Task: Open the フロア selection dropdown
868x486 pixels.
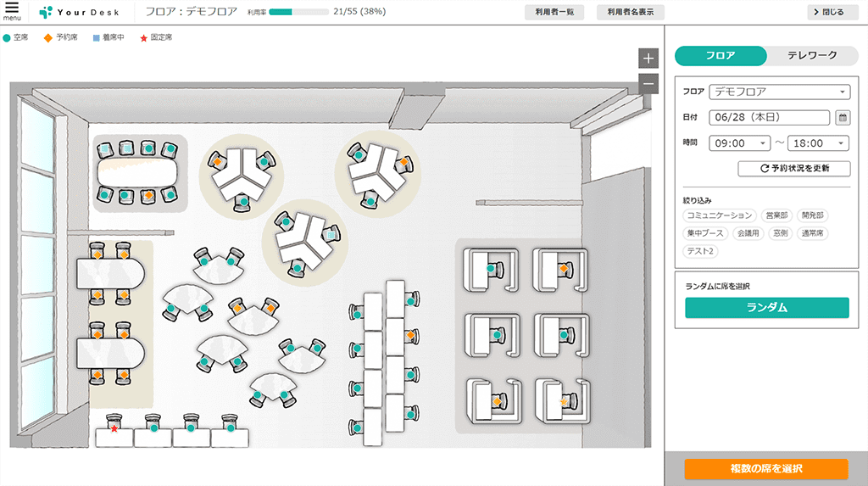Action: 780,92
